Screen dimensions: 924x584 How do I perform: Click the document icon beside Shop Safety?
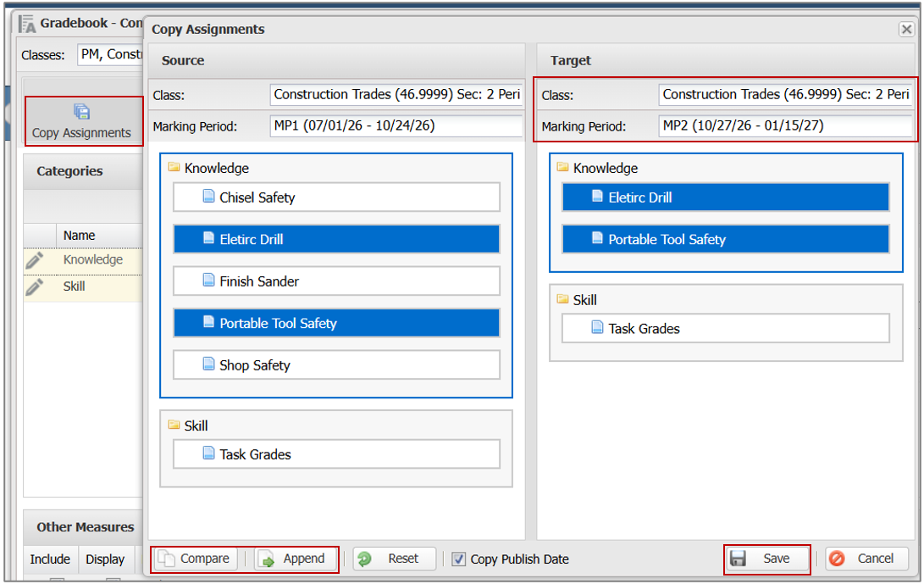pos(208,364)
